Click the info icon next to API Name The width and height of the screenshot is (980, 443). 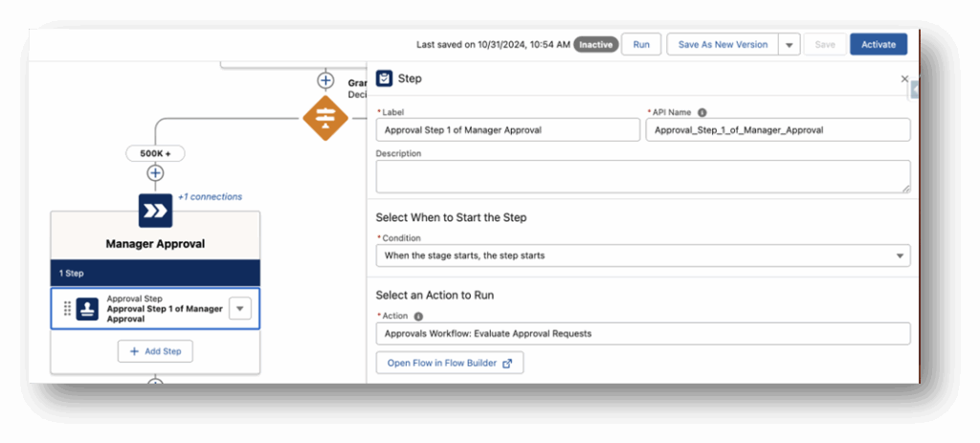(702, 112)
